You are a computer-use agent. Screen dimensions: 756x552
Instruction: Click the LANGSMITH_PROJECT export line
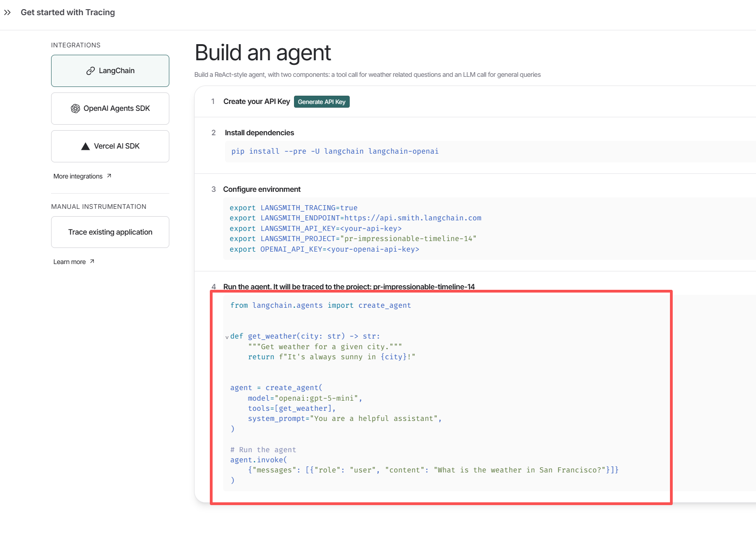coord(353,239)
